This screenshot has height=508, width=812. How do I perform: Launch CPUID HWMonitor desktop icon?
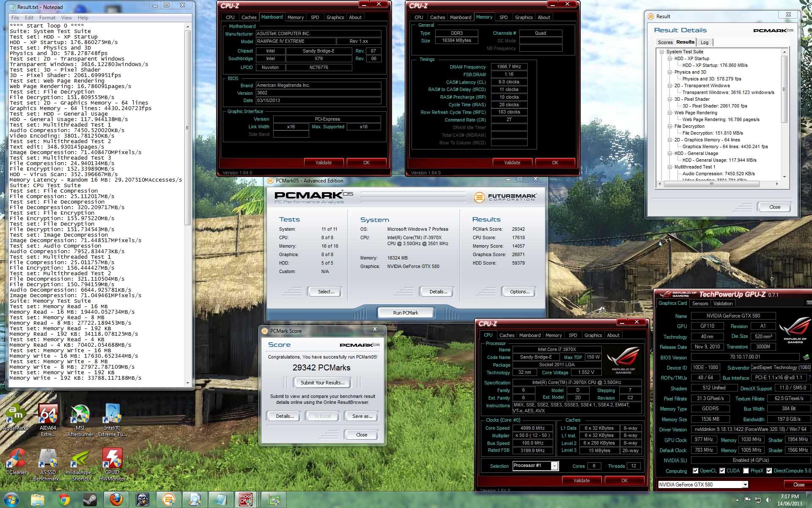(x=112, y=465)
